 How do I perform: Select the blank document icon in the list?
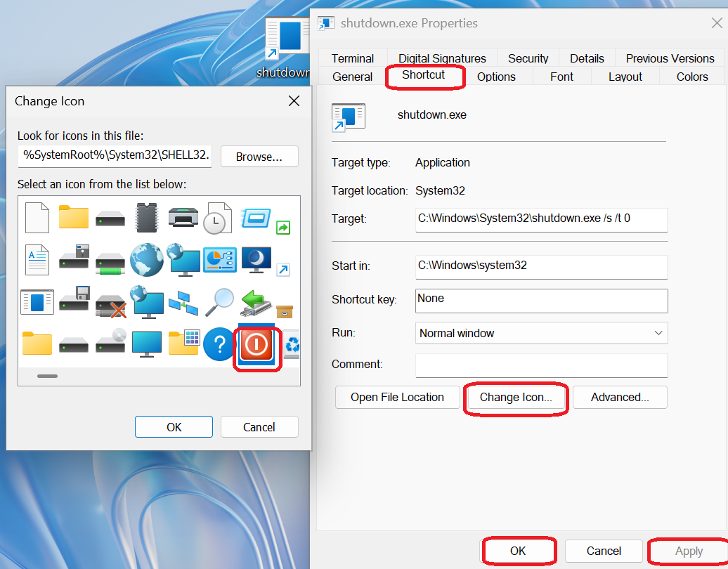pyautogui.click(x=37, y=218)
